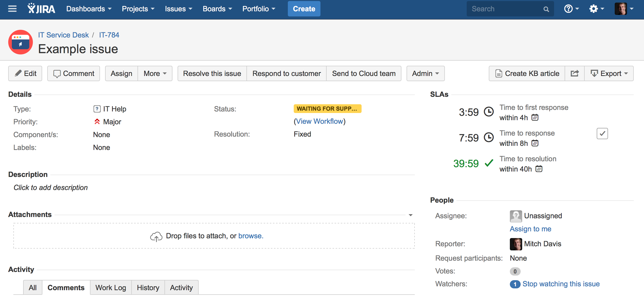Click the browse attachment link
The height and width of the screenshot is (302, 644).
pos(251,236)
